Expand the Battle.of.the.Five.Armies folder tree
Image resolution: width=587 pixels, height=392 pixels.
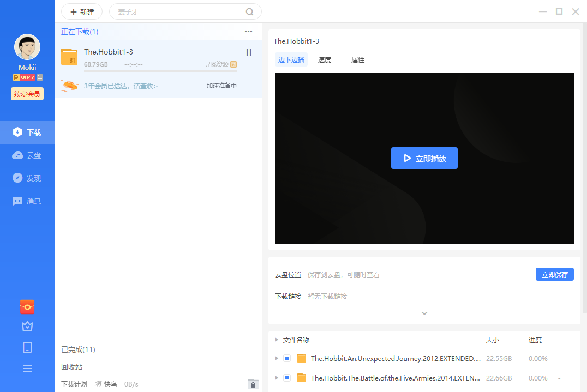(x=277, y=378)
